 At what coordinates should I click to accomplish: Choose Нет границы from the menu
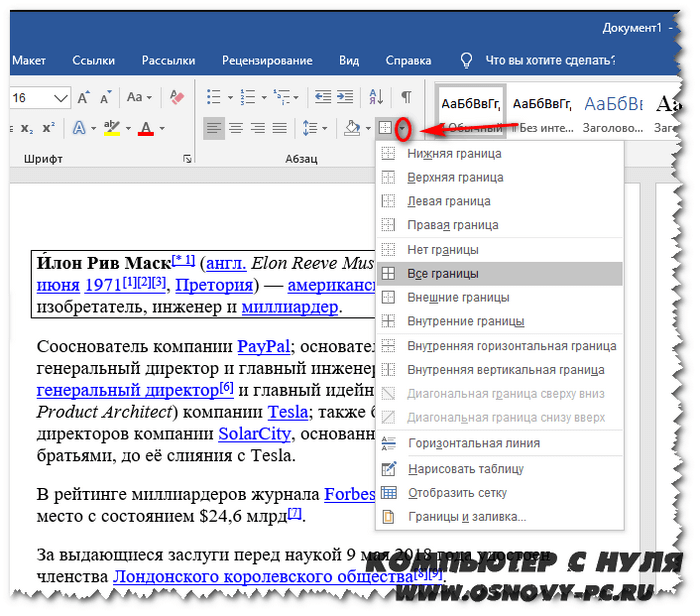click(x=500, y=250)
